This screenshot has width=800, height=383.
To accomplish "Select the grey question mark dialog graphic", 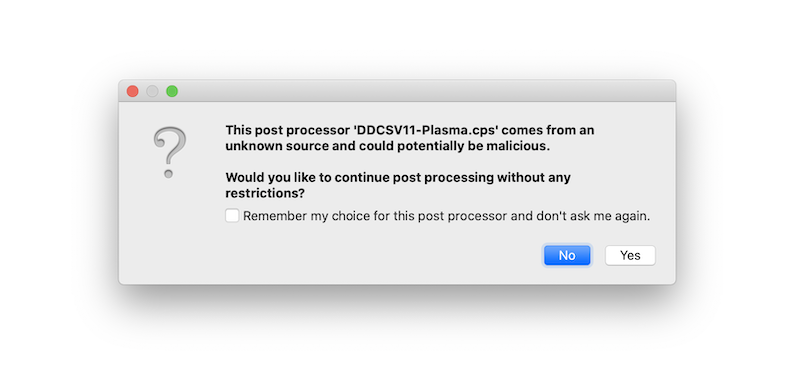I will pos(169,152).
